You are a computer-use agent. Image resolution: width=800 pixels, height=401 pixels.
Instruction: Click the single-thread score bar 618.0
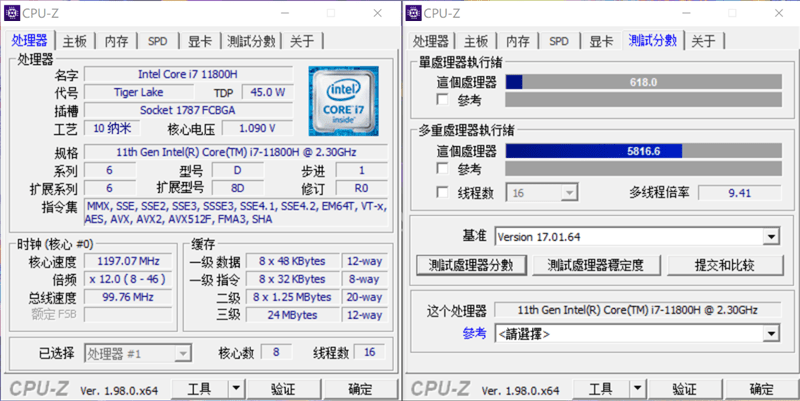[x=643, y=82]
